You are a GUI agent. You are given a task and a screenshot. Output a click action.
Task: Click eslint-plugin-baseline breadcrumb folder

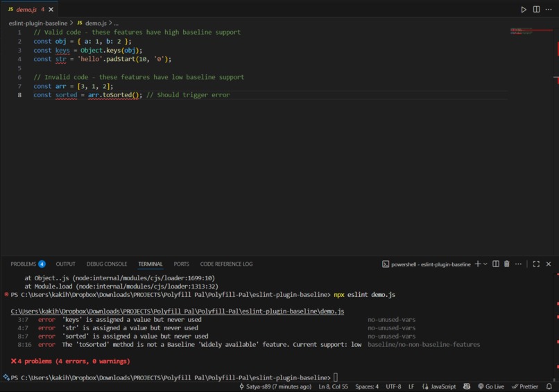(x=38, y=23)
